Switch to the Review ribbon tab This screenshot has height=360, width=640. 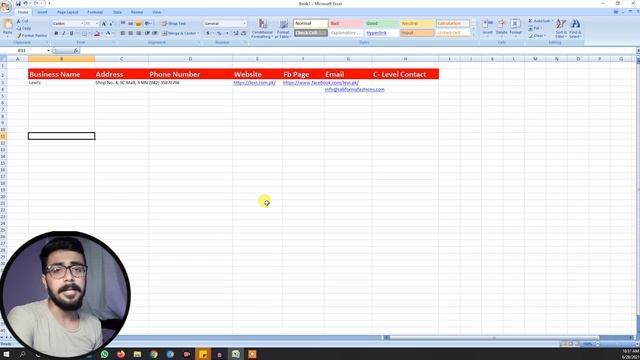[137, 12]
